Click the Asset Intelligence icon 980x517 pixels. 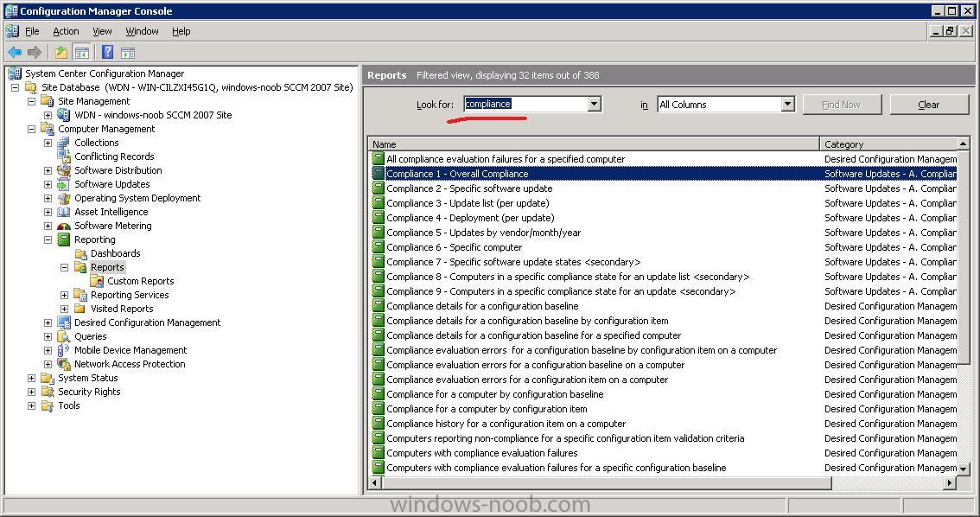(64, 212)
